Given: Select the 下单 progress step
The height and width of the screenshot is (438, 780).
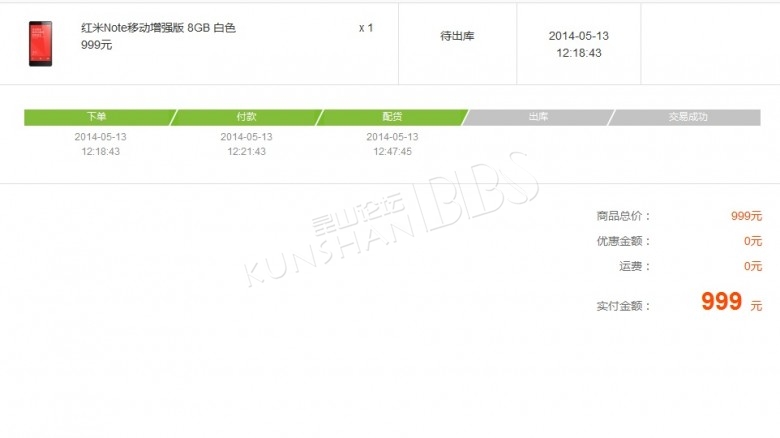Looking at the screenshot, I should point(97,117).
